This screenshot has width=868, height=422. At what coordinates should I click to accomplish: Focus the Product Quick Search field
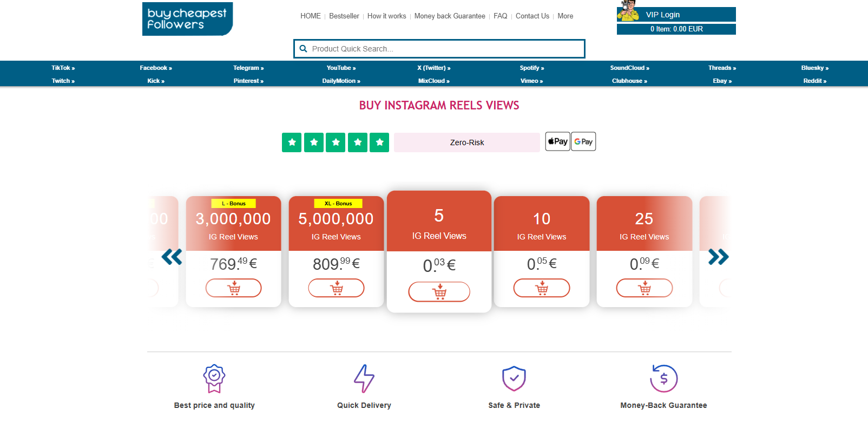click(439, 49)
